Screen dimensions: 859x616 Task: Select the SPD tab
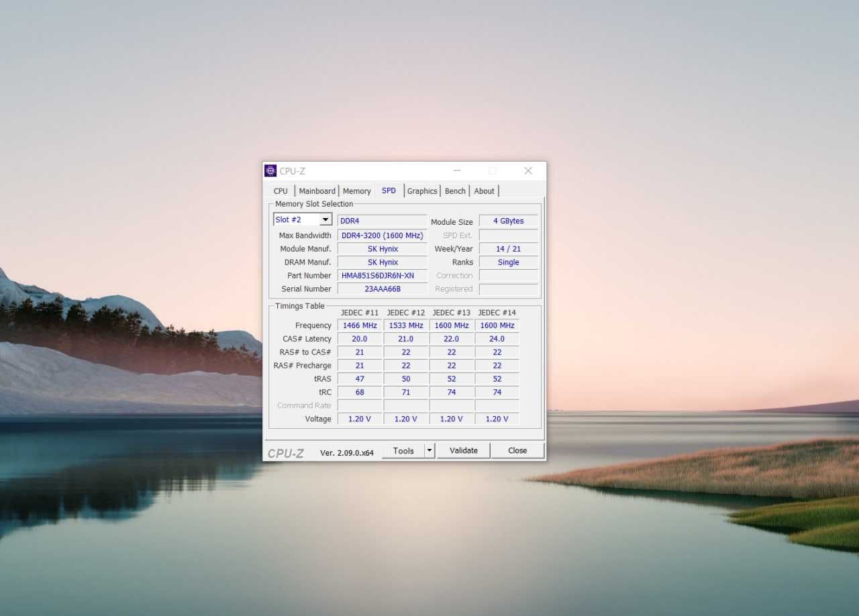[x=389, y=191]
